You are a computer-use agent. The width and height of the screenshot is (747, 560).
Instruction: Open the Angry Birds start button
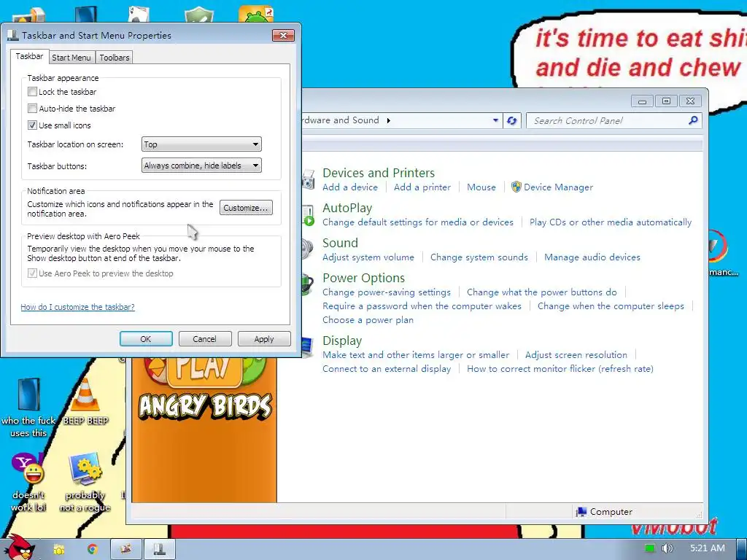pos(19,548)
